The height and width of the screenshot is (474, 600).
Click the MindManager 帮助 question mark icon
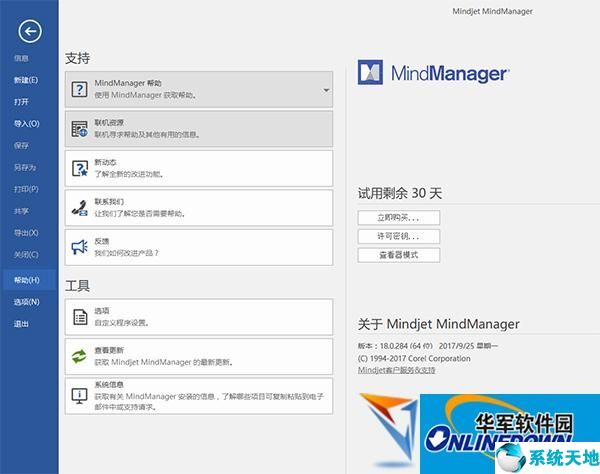[x=79, y=90]
